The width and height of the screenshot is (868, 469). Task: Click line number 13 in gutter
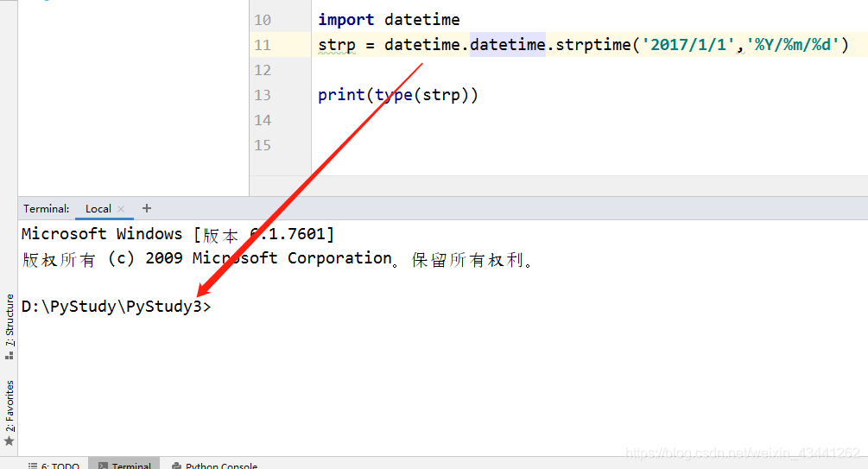(x=263, y=95)
